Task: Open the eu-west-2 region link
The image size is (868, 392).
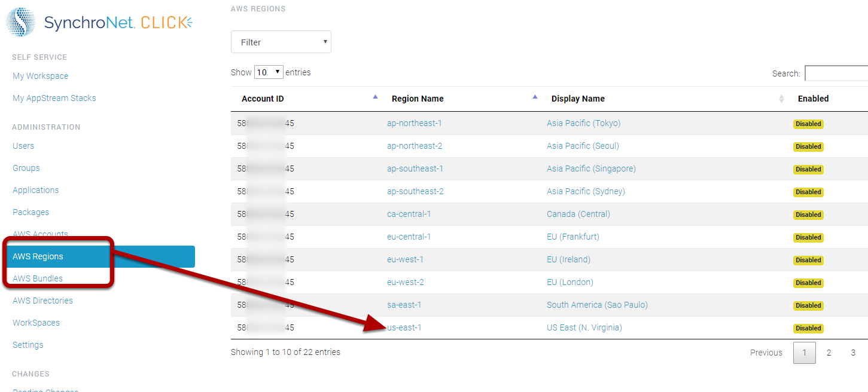Action: point(406,282)
